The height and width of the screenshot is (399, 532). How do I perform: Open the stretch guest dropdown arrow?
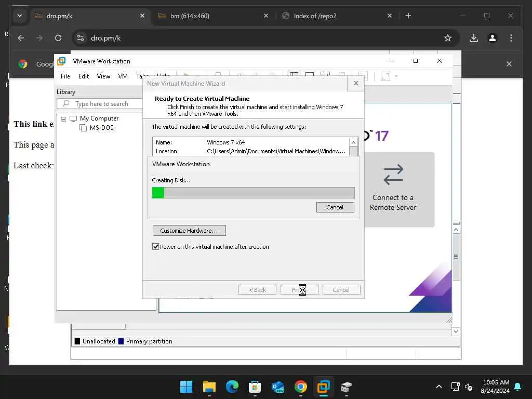coord(396,76)
